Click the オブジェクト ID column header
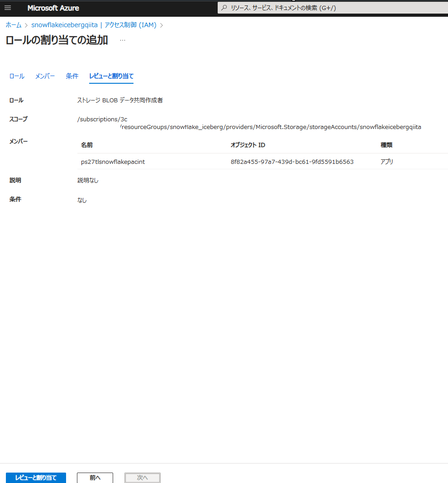 pyautogui.click(x=248, y=145)
